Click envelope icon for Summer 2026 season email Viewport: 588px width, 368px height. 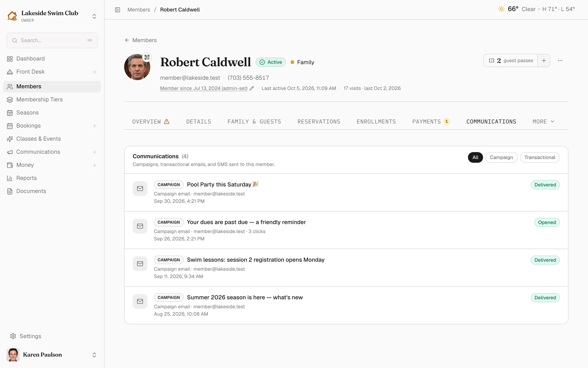tap(140, 302)
